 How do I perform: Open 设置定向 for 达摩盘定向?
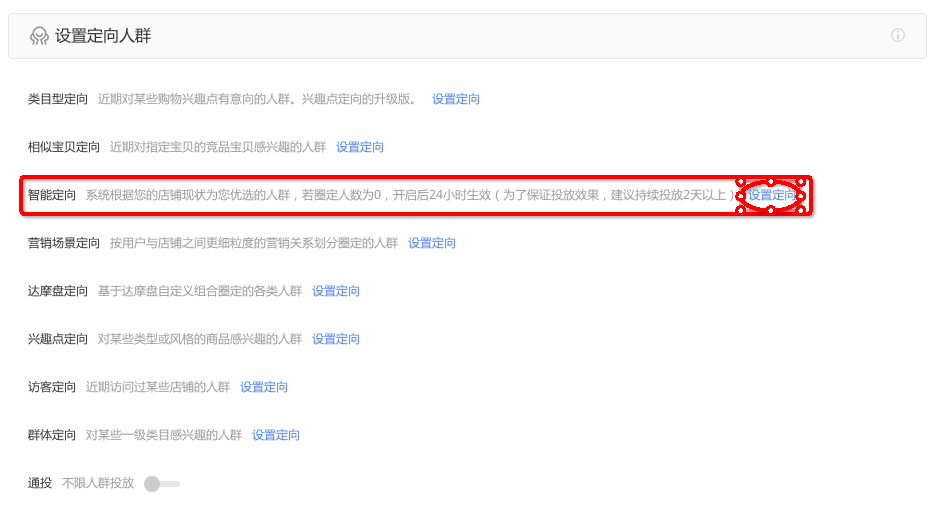click(x=336, y=291)
